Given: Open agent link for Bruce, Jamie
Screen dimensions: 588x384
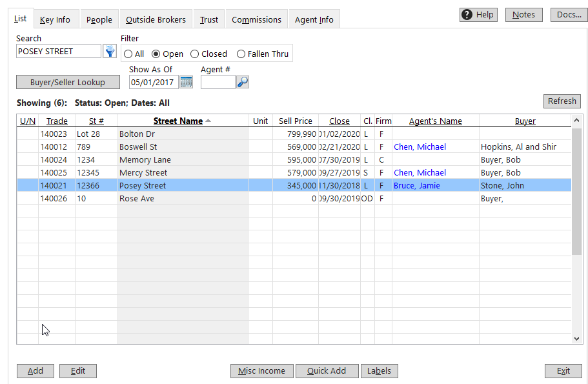Looking at the screenshot, I should pos(416,185).
